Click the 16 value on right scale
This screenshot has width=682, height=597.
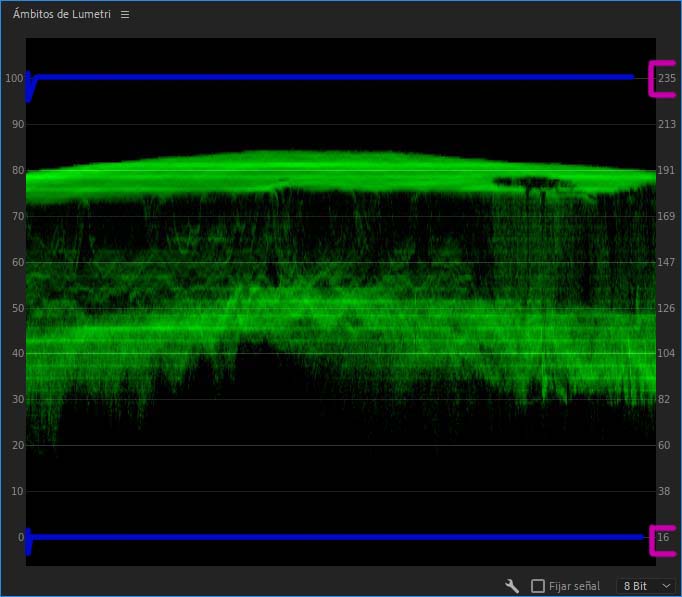click(x=663, y=537)
